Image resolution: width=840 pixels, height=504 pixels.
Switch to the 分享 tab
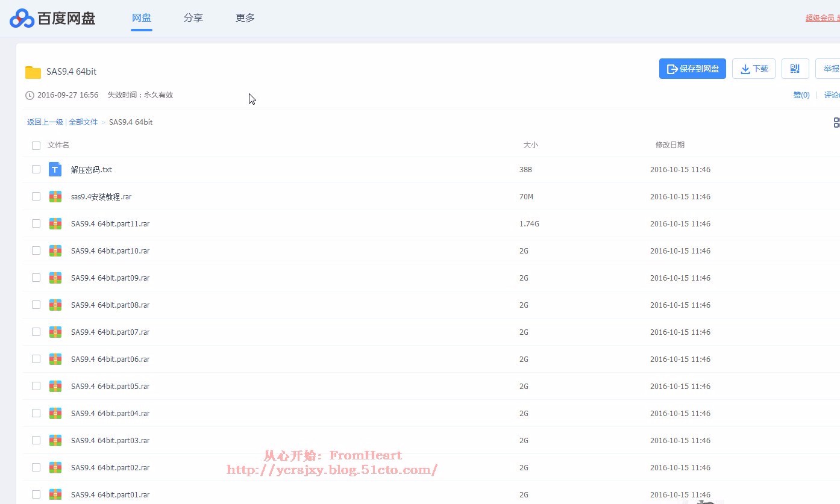(x=193, y=18)
